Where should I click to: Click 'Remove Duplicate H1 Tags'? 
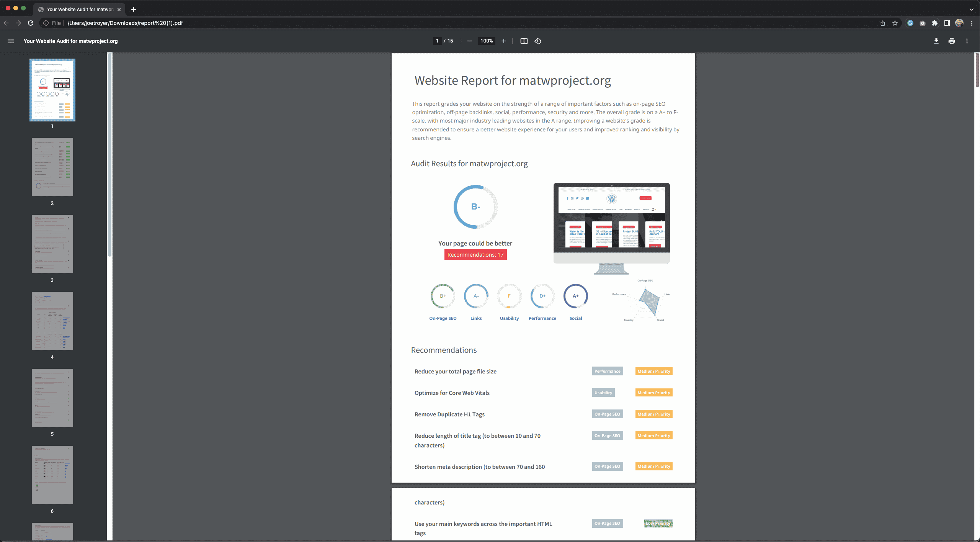click(x=449, y=414)
